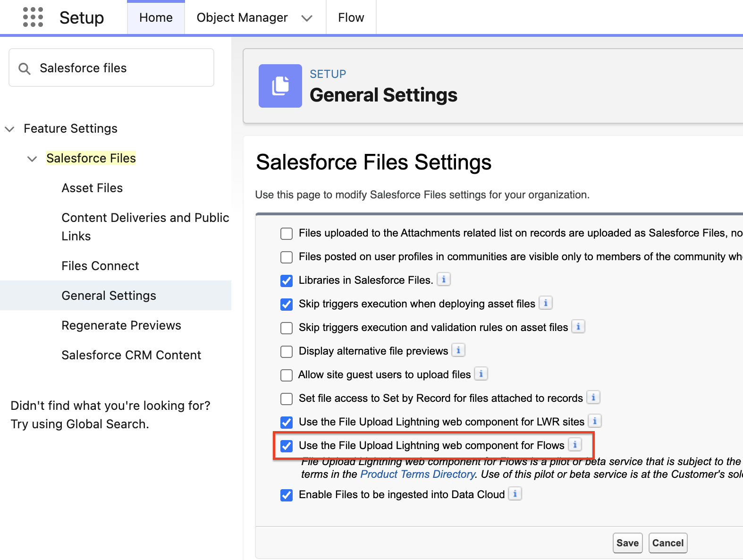Open the Flow tab
743x560 pixels.
[351, 17]
